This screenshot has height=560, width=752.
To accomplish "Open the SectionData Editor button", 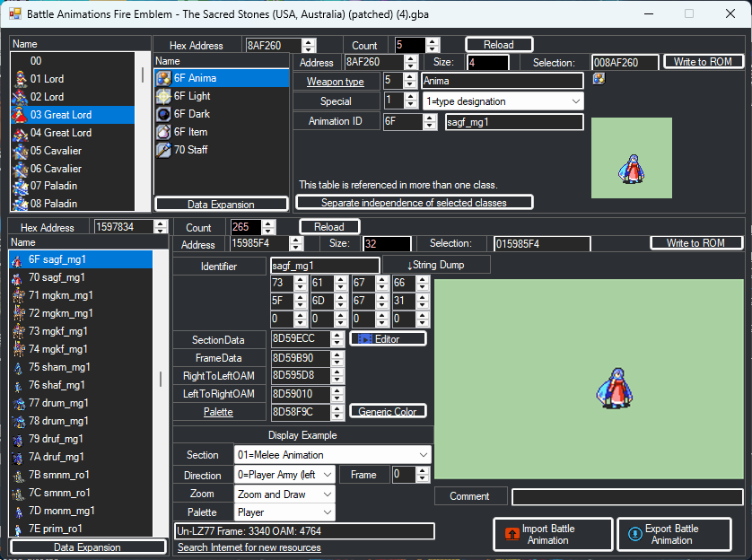I will pyautogui.click(x=388, y=338).
